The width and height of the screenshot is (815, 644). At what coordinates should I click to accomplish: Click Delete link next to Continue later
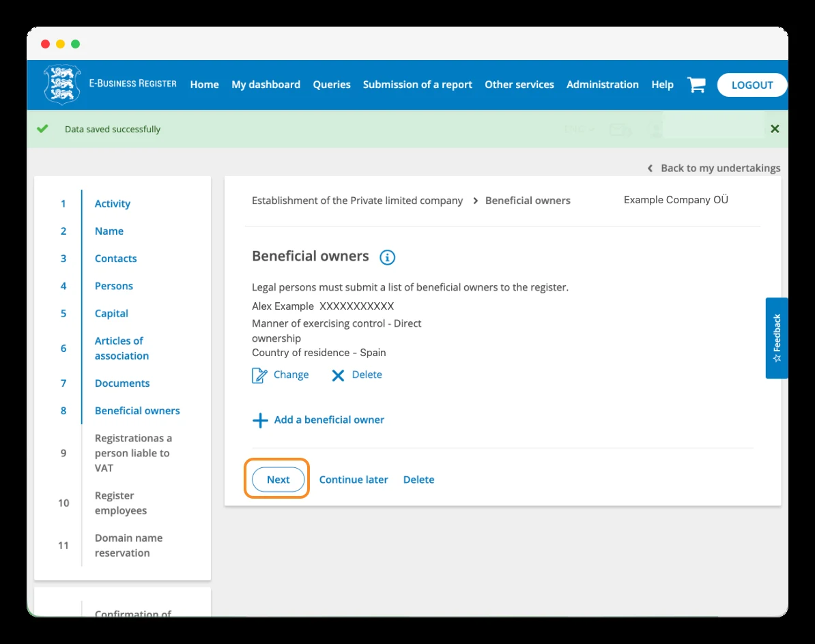pos(418,480)
